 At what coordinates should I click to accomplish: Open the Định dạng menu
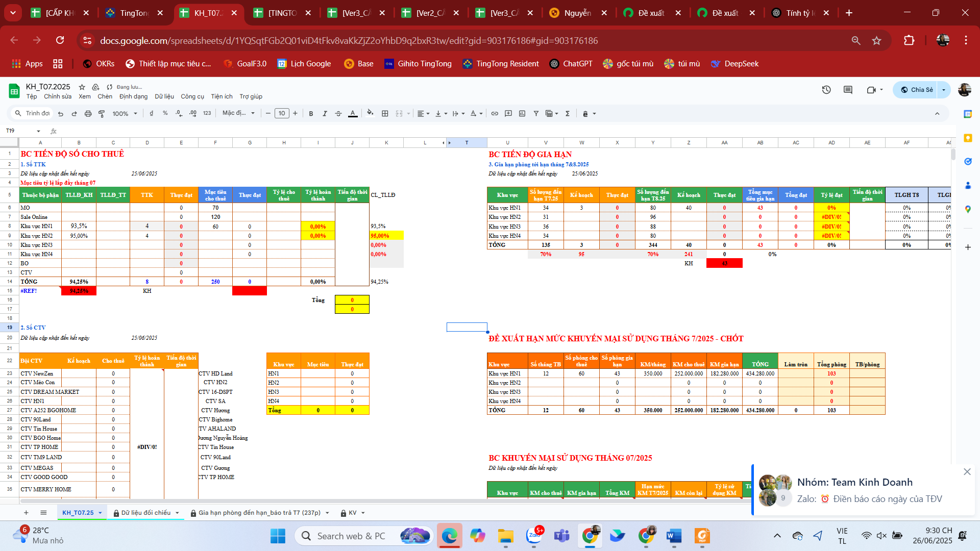pos(133,96)
